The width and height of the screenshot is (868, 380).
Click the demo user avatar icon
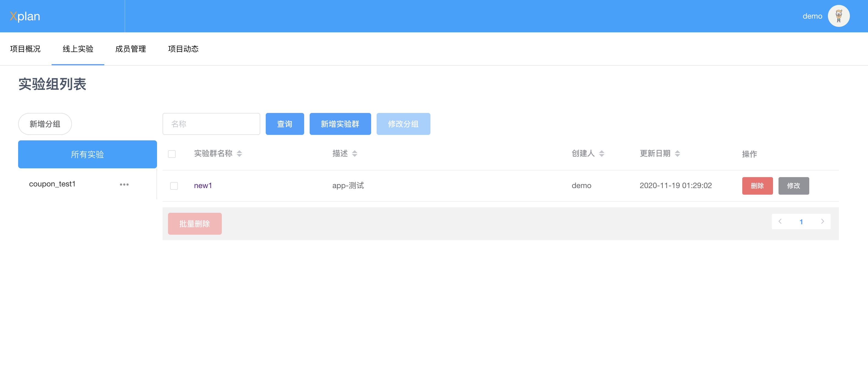pyautogui.click(x=838, y=16)
